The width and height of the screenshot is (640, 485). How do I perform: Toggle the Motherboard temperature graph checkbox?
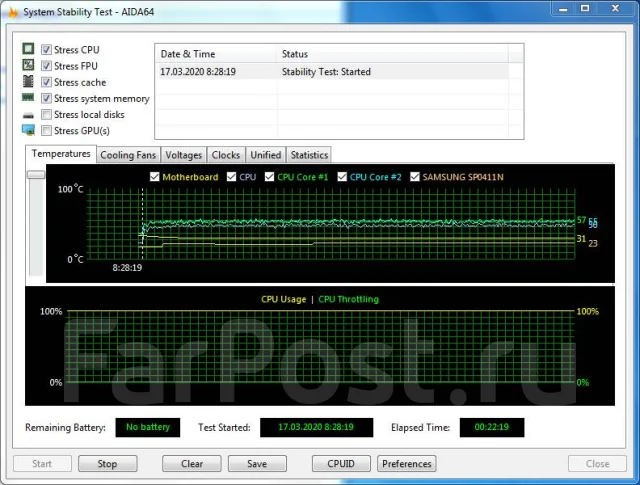coord(155,177)
